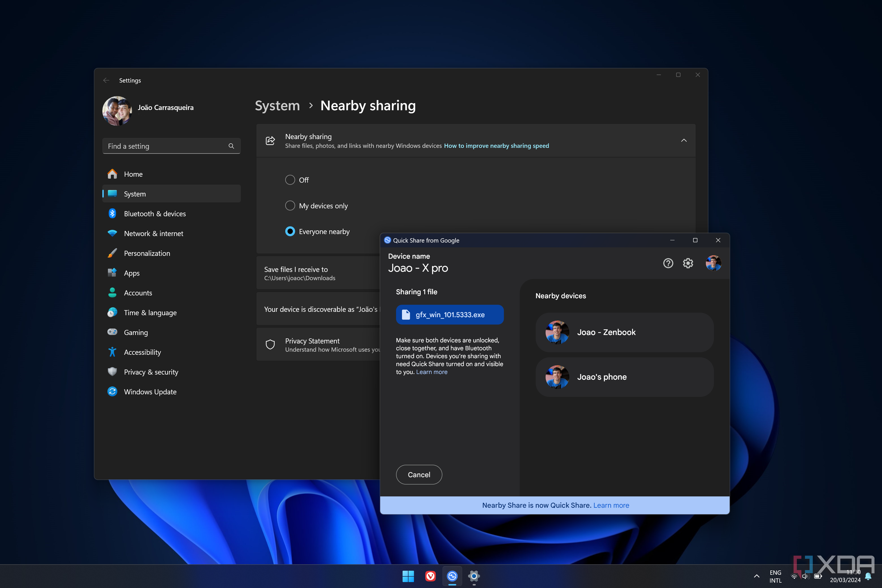This screenshot has height=588, width=882.
Task: Click the gfx_win_101.5333.exe file icon
Action: (406, 314)
